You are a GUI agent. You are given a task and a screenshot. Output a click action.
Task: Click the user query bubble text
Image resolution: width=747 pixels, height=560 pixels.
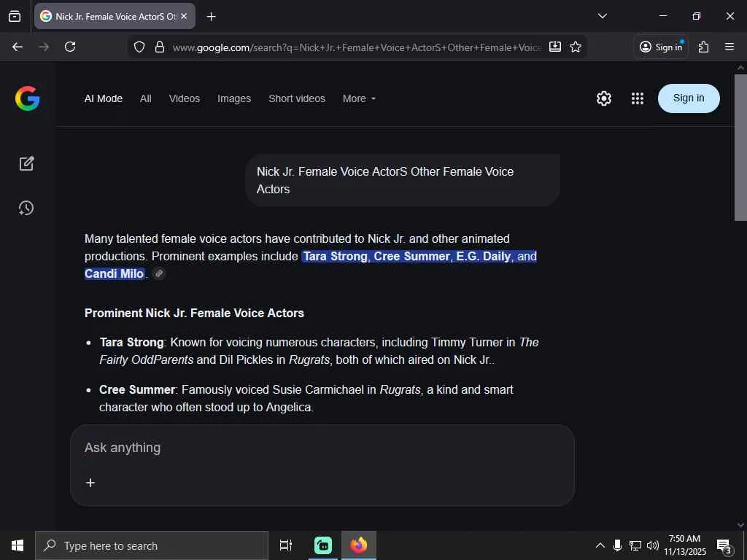[385, 180]
